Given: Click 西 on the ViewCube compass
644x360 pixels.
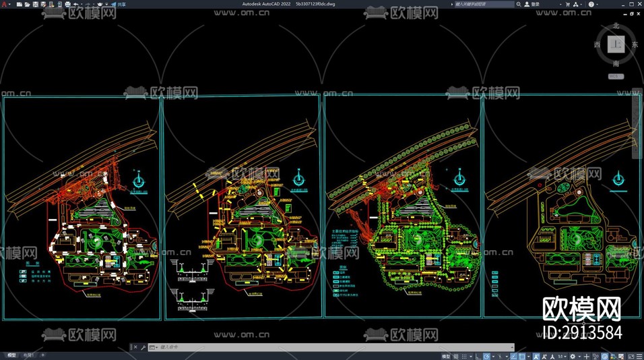Looking at the screenshot, I should point(597,44).
